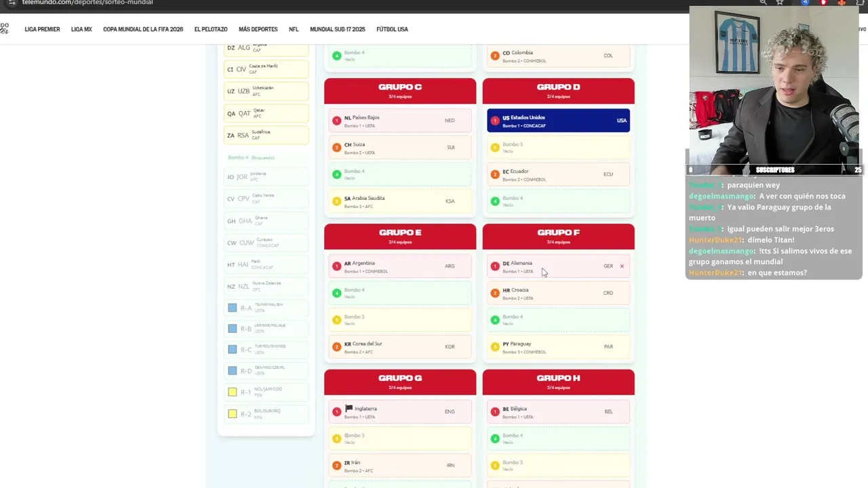Click empty Bombo 3 slot in Grupo G
Viewport: 868px width, 488px height.
tap(400, 439)
